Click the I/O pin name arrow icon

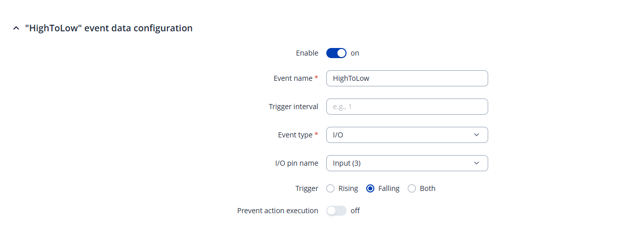click(x=476, y=163)
